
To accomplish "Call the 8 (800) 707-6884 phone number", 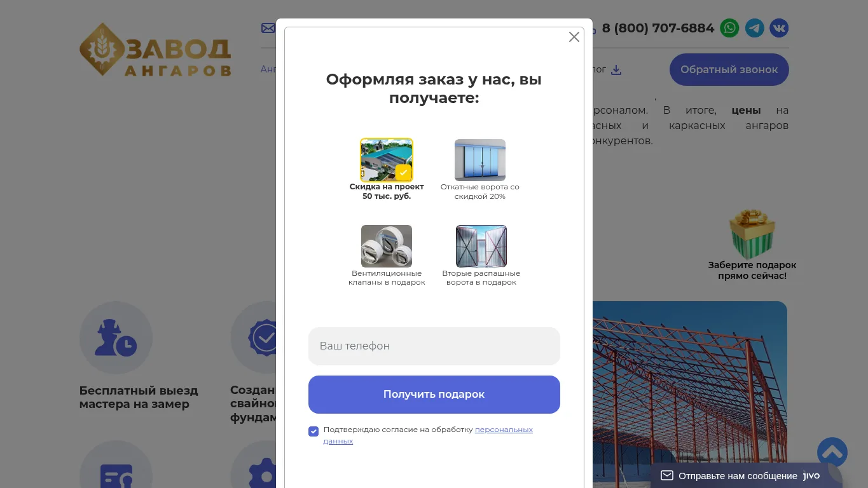I will pos(658,28).
